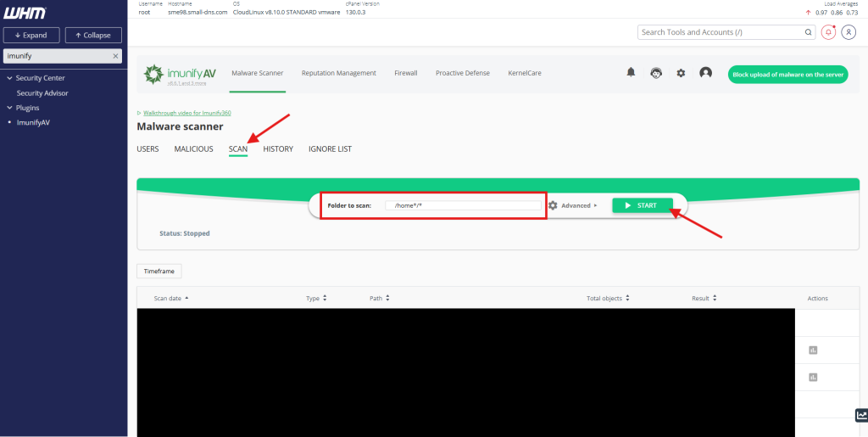This screenshot has width=868, height=437.
Task: Open the Firewall tab
Action: tap(406, 73)
